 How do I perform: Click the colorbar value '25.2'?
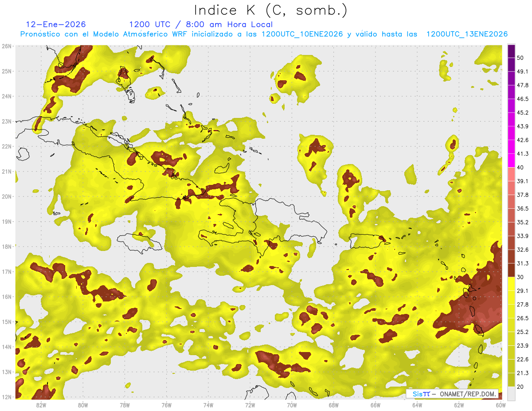pyautogui.click(x=523, y=332)
